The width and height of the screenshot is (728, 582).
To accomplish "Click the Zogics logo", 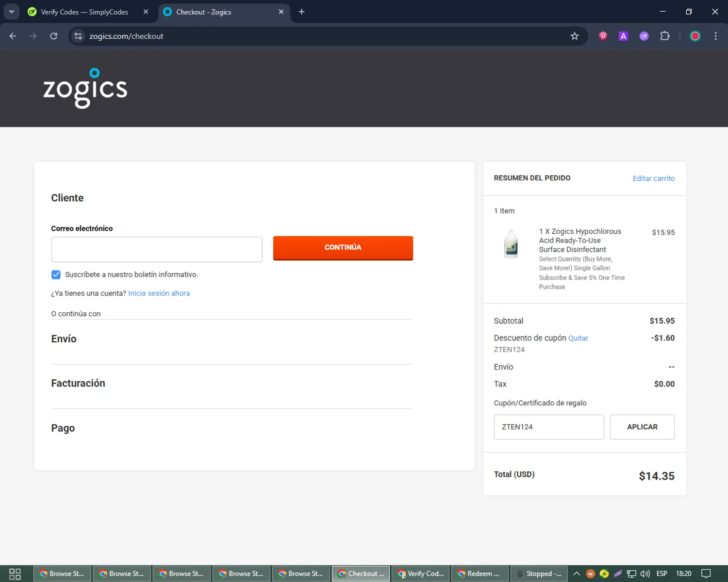I will point(85,88).
